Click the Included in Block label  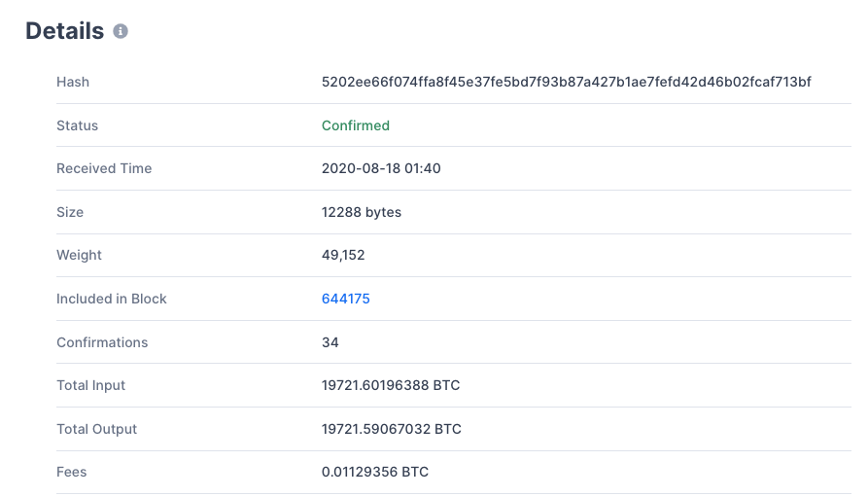coord(111,299)
